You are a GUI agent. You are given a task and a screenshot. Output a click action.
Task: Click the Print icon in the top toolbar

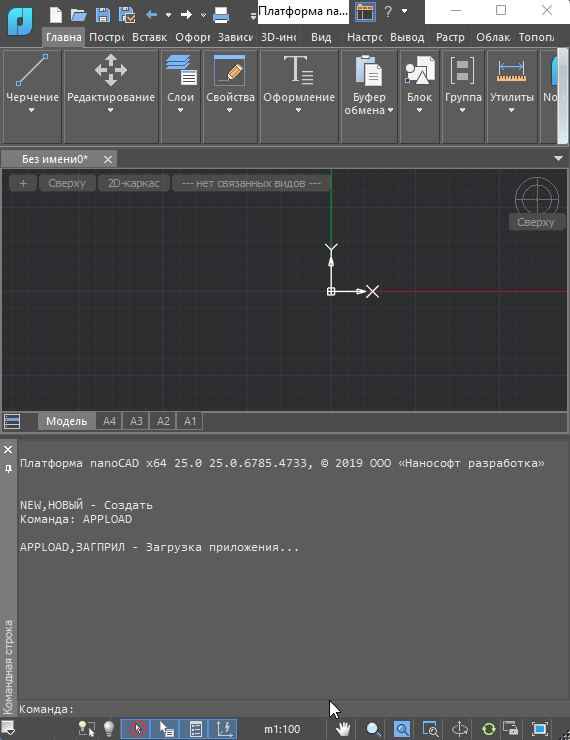point(221,15)
